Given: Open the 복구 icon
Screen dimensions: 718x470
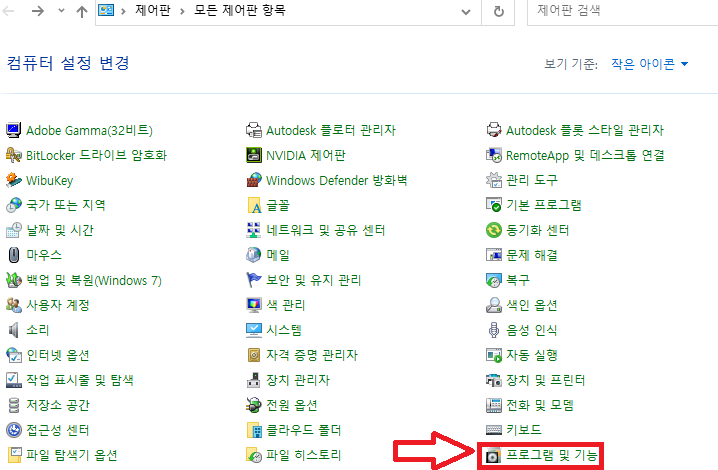Looking at the screenshot, I should click(494, 280).
